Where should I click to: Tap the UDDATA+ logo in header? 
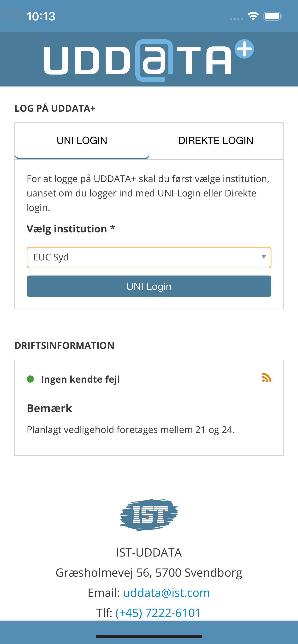149,60
